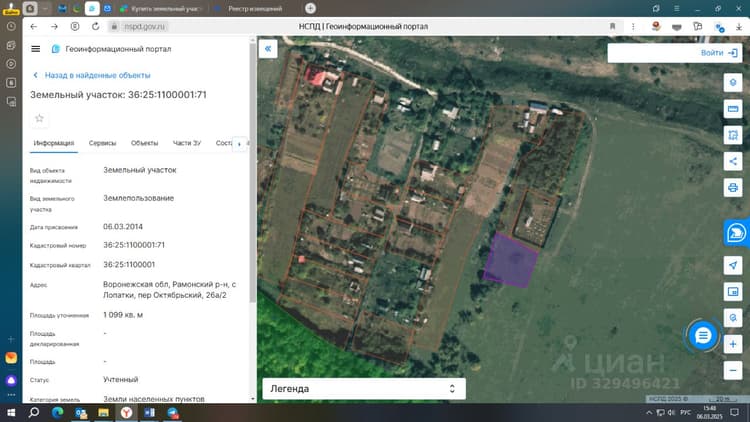Add the land plot to favorites with star icon
Image resolution: width=750 pixels, height=422 pixels.
tap(39, 118)
